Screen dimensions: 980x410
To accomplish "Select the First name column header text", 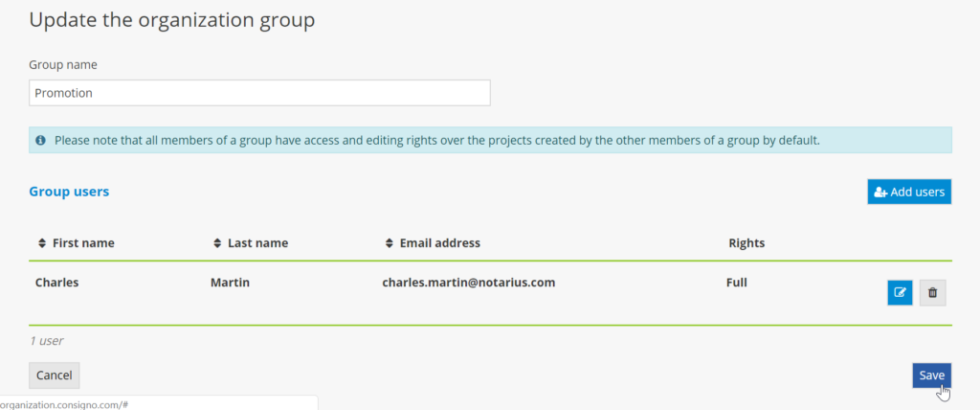I will pyautogui.click(x=83, y=243).
